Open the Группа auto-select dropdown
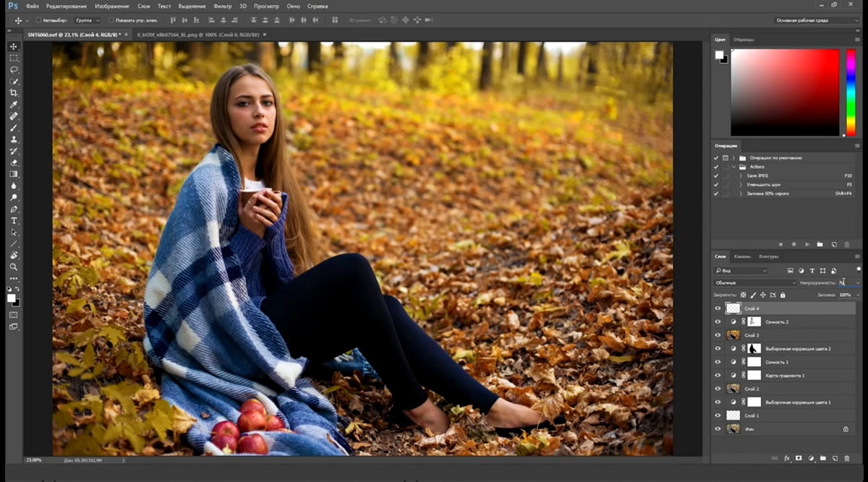Viewport: 868px width, 482px height. coord(88,20)
